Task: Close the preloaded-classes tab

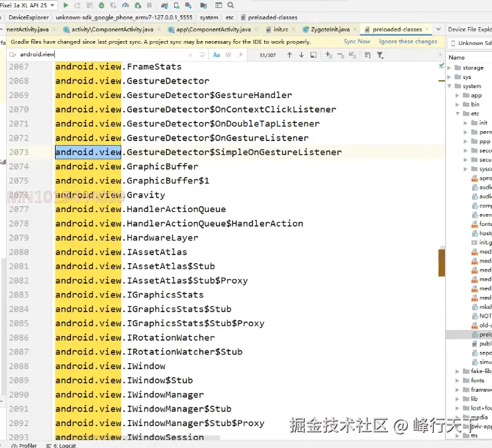Action: pos(427,29)
